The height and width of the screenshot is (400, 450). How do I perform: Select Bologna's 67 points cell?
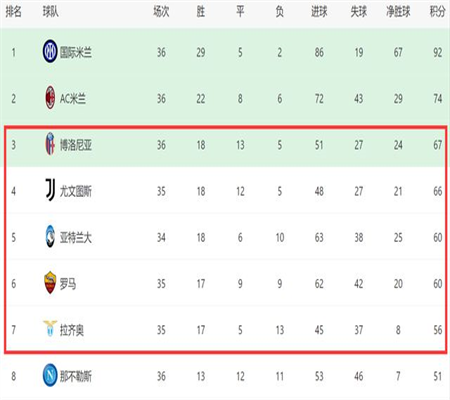(x=437, y=145)
